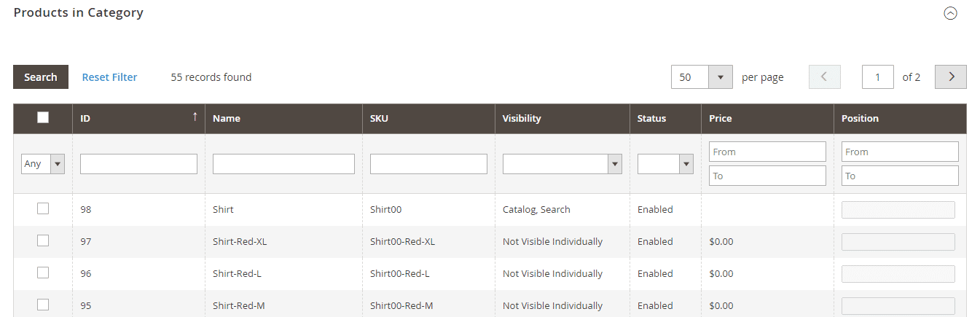Focus the Position From filter field

click(900, 152)
